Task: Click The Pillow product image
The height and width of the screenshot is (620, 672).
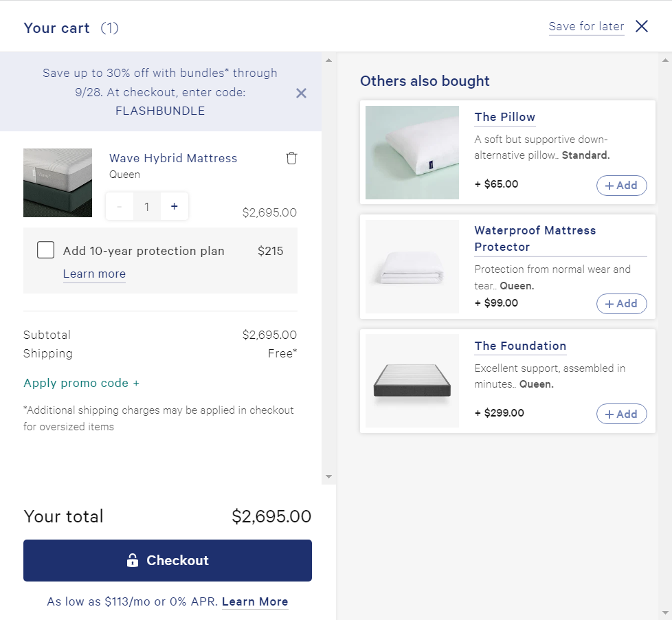Action: pyautogui.click(x=412, y=153)
